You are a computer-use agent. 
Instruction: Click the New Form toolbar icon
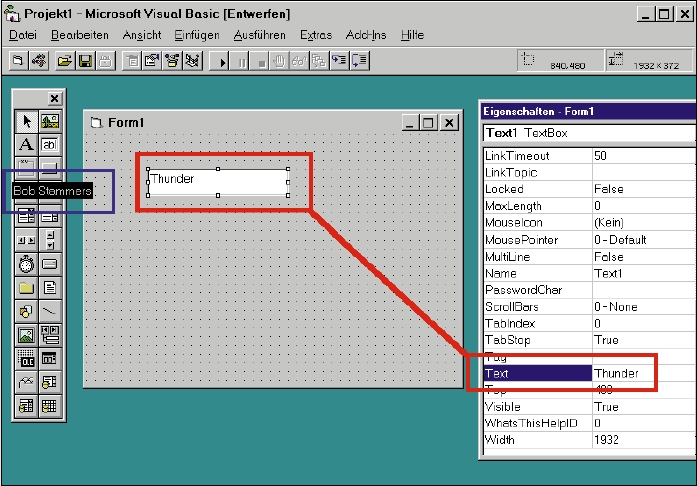pyautogui.click(x=18, y=60)
